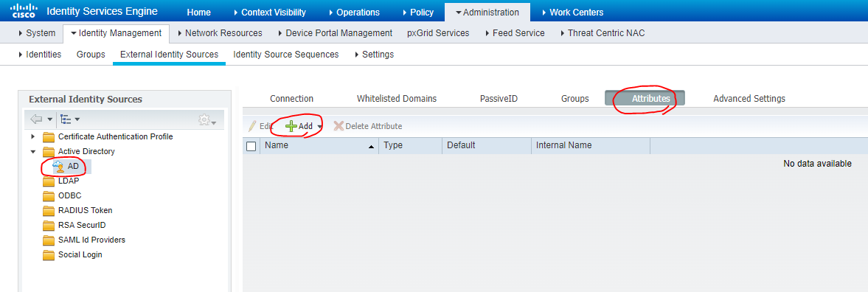Click the Active Directory folder icon
868x292 pixels.
[49, 152]
